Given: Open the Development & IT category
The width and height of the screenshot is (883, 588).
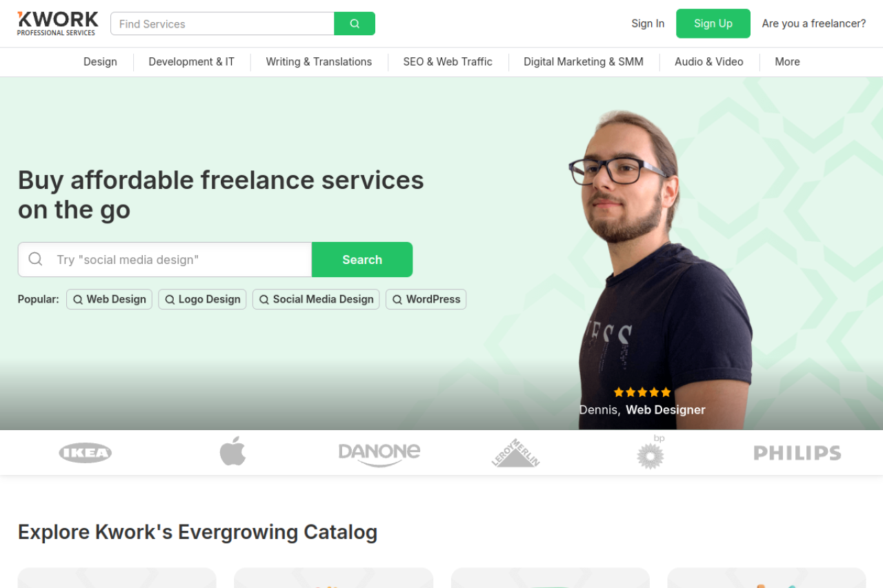Looking at the screenshot, I should click(192, 62).
